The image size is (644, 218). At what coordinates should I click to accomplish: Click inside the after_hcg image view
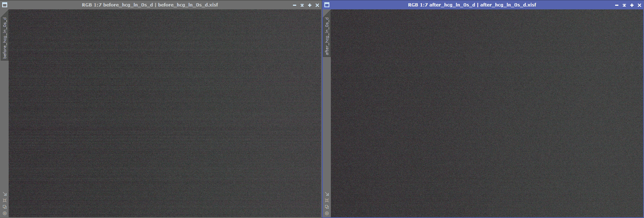[487, 113]
